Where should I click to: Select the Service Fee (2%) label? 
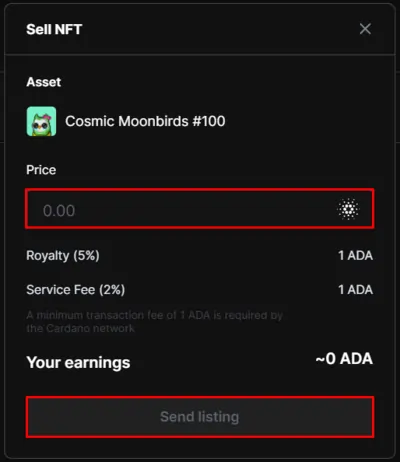pos(76,290)
